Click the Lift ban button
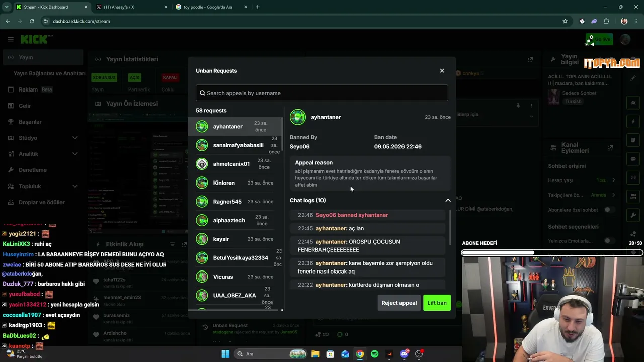 [x=437, y=303]
